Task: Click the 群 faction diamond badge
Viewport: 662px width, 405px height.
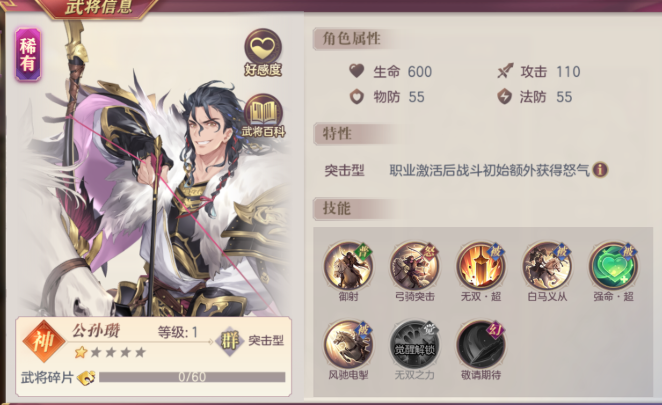Action: [x=230, y=341]
